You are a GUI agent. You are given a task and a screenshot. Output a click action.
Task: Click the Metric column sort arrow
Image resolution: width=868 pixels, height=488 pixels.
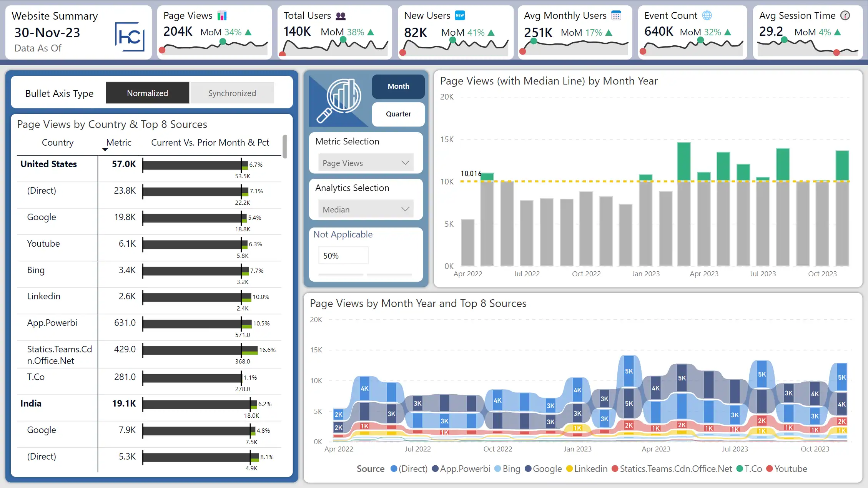tap(105, 149)
